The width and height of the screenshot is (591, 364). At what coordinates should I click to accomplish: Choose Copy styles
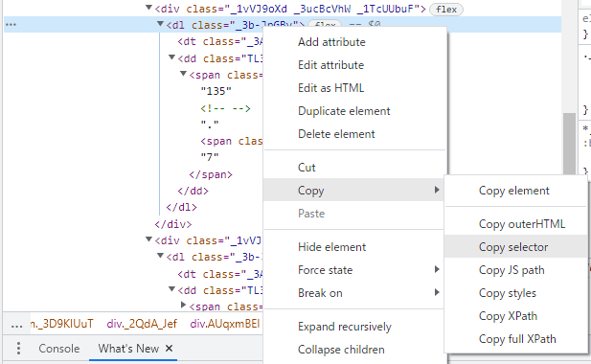(508, 293)
